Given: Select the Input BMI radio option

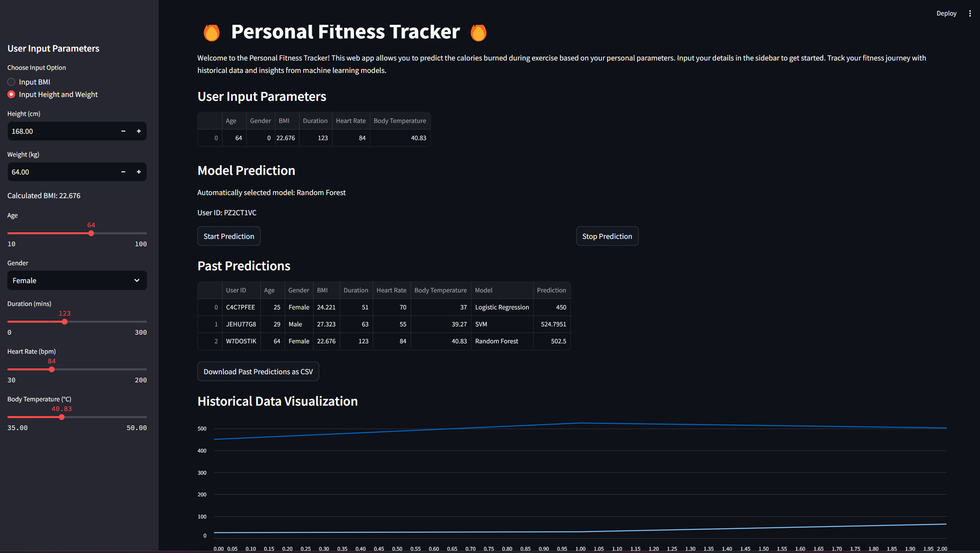Looking at the screenshot, I should click(11, 82).
